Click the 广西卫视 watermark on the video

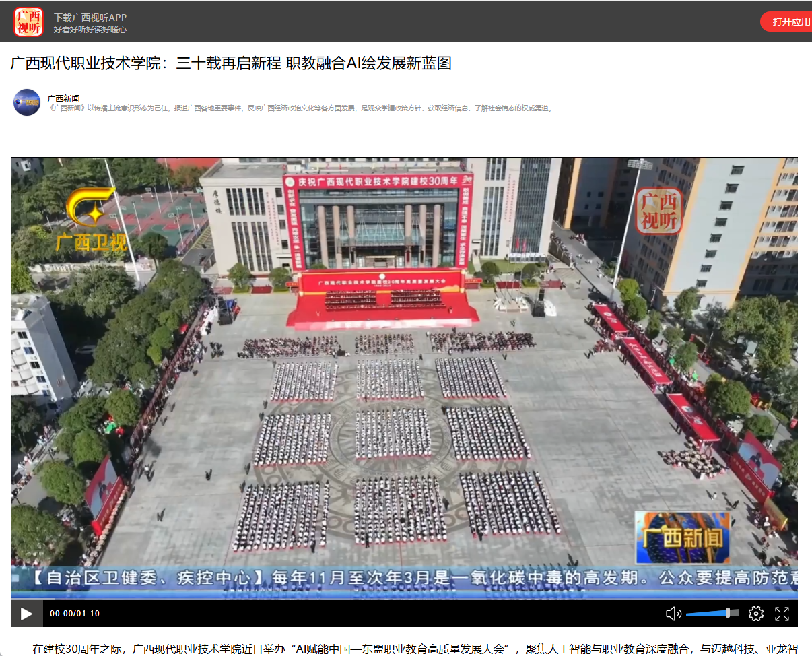tap(90, 219)
